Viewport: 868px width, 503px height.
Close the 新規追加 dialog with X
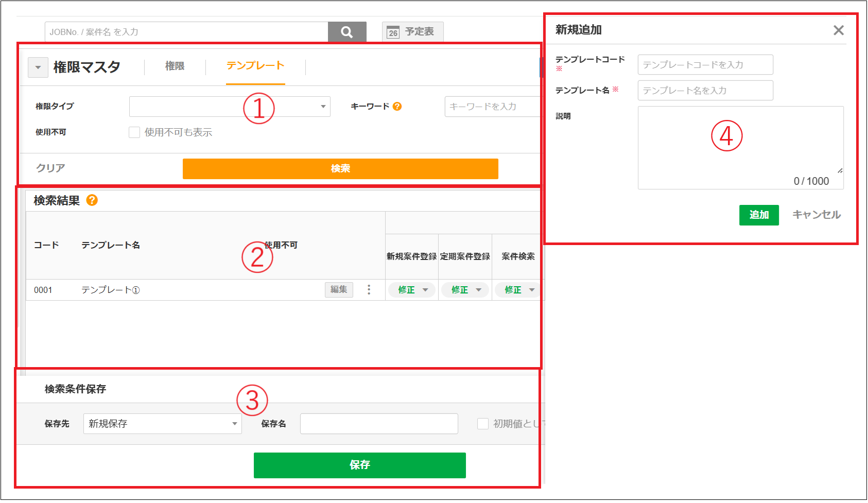click(838, 30)
